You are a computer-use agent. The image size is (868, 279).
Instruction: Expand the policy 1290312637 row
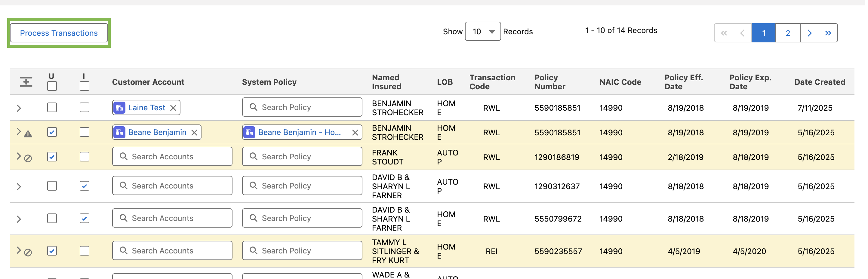click(x=19, y=187)
